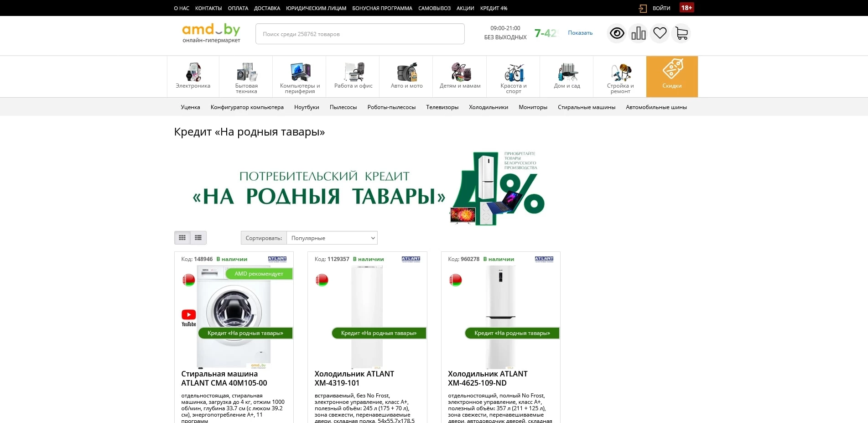Open the favorites heart icon
This screenshot has height=423, width=868.
tap(659, 33)
